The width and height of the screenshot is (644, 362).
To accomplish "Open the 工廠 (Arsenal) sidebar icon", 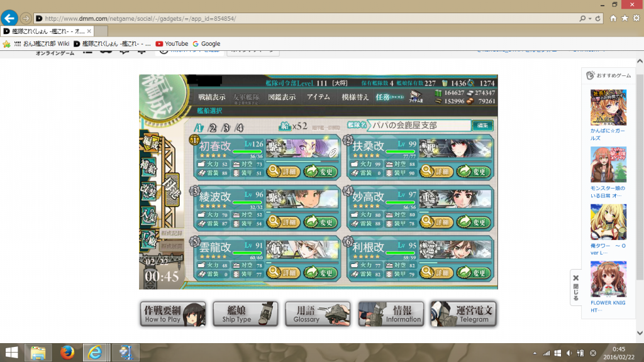I will click(148, 239).
